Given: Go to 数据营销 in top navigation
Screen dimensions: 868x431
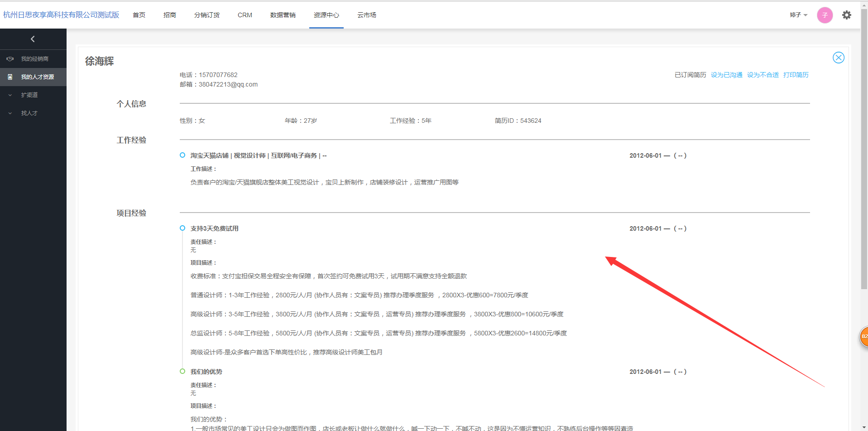Looking at the screenshot, I should click(283, 15).
